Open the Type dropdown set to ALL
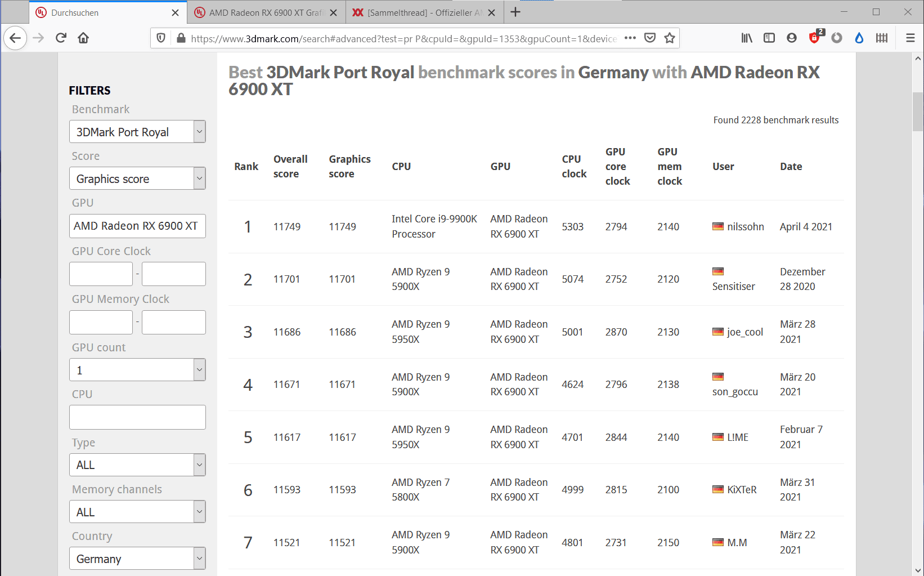 click(137, 465)
